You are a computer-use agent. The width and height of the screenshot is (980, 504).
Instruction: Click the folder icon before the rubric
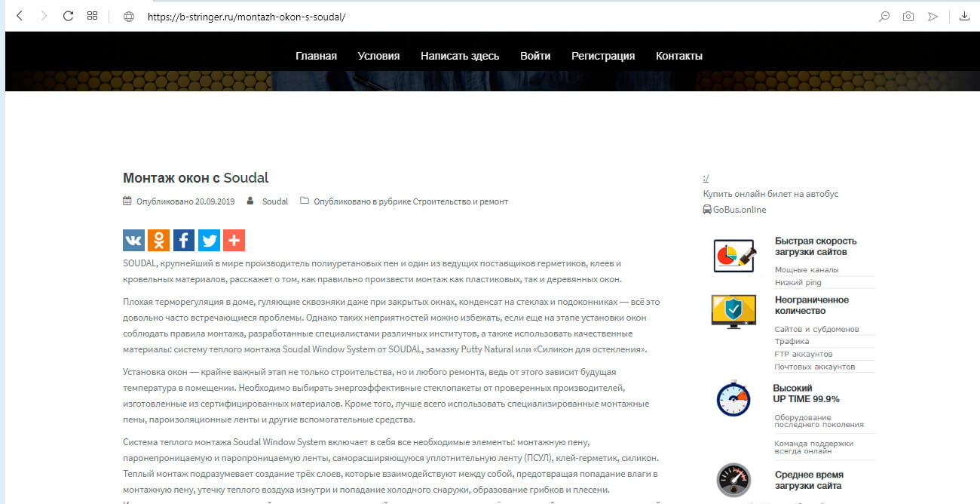pyautogui.click(x=305, y=201)
